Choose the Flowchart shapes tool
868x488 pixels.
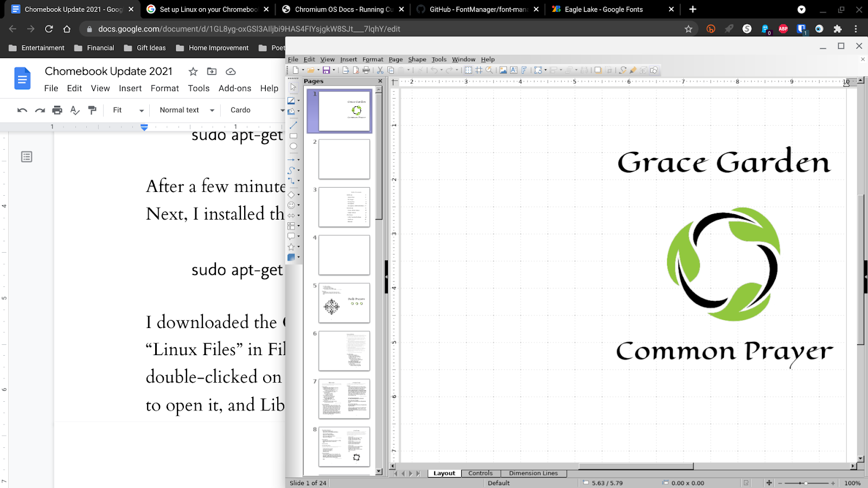coord(291,226)
